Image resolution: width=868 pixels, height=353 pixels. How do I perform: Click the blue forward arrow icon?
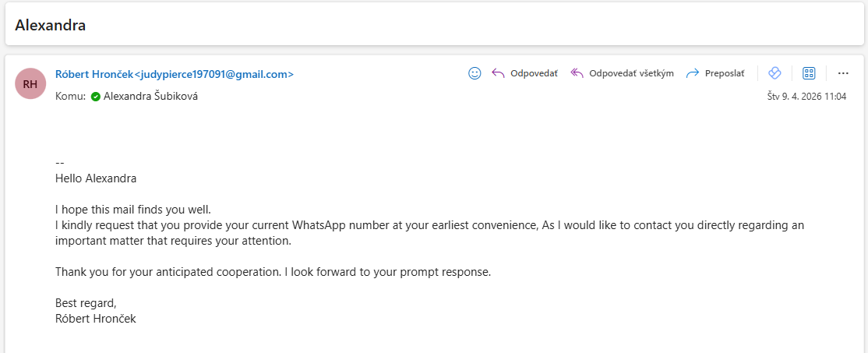(692, 73)
